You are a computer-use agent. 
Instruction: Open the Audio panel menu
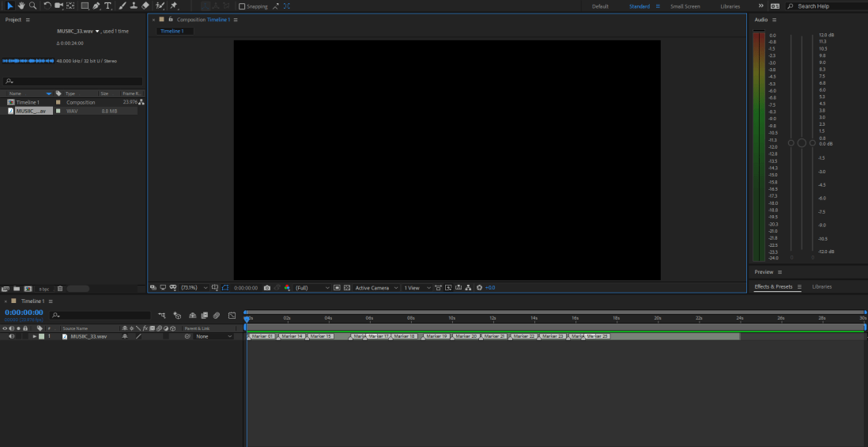(774, 20)
